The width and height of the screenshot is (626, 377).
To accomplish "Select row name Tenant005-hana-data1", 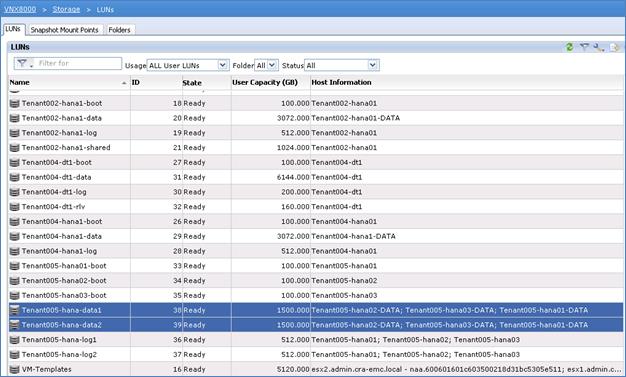I will point(61,310).
